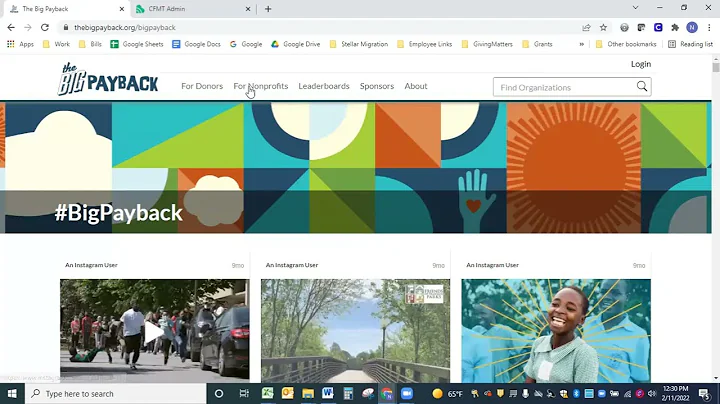Open the Stellar Migration bookmark folder
The image size is (720, 404).
click(x=359, y=44)
